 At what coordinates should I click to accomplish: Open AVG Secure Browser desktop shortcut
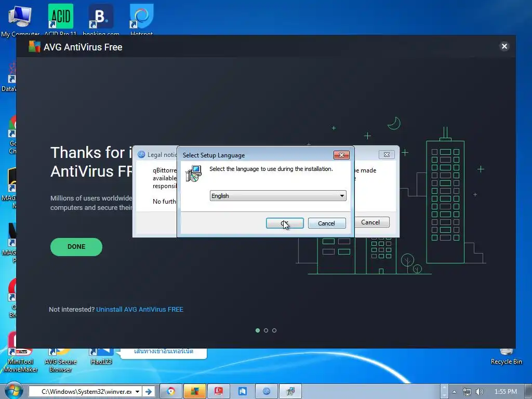pos(60,361)
